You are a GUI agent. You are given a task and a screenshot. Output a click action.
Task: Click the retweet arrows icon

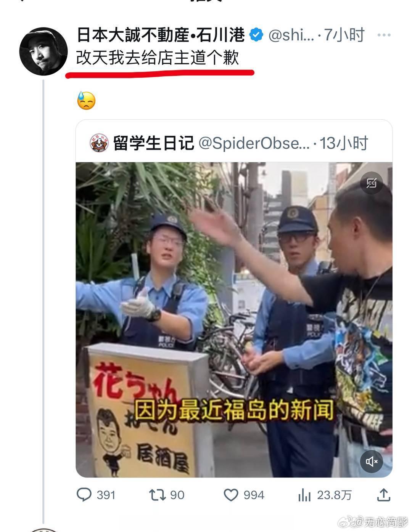(157, 495)
